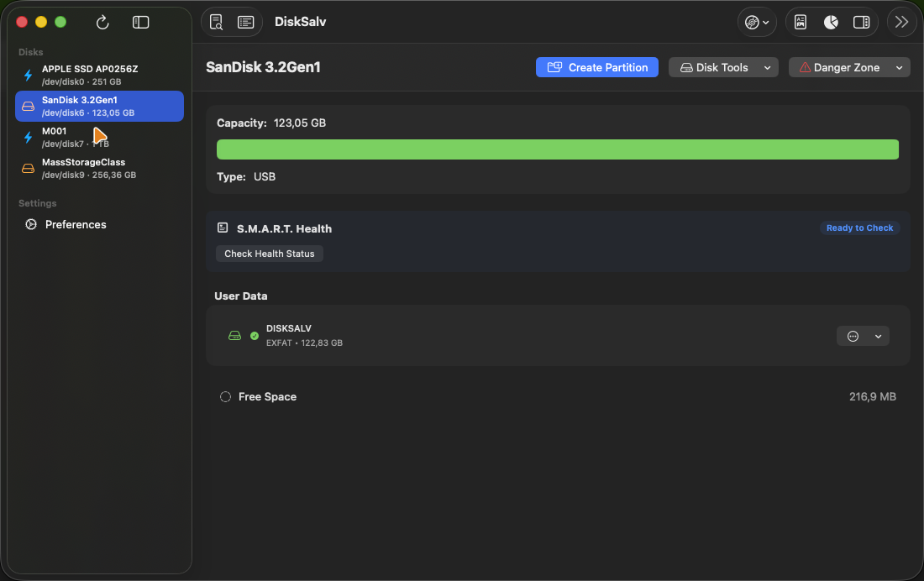The height and width of the screenshot is (581, 924).
Task: Select MassStorageClass disk
Action: coord(99,169)
